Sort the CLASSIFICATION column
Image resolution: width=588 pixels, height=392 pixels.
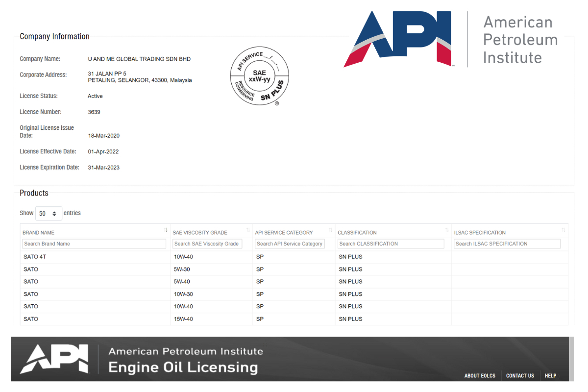pos(446,229)
